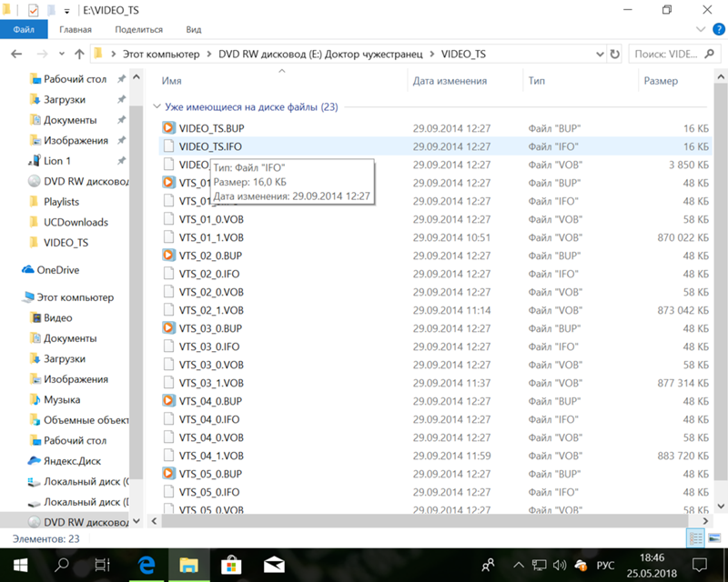Open the Customize Quick Access Toolbar dropdown
Screen dimensions: 728x582
(66, 11)
